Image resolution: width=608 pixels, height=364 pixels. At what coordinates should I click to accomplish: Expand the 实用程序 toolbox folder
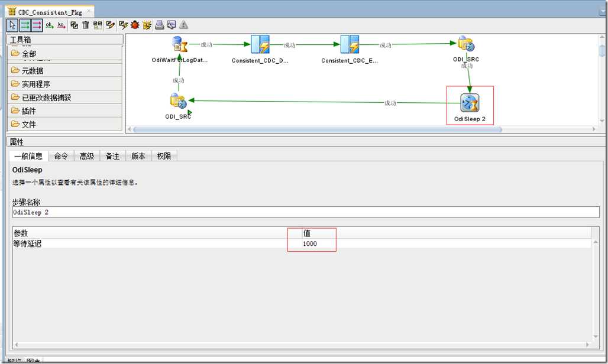click(x=64, y=84)
